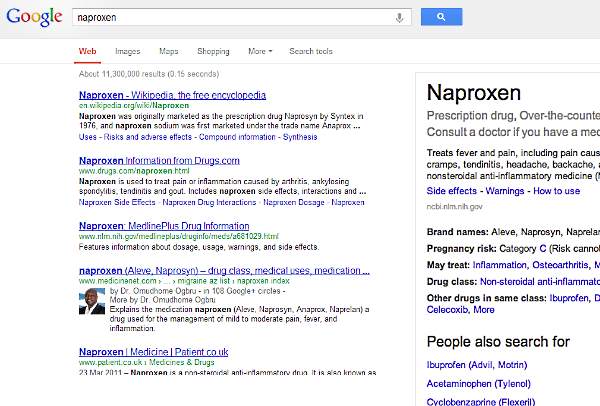Screen dimensions: 600x406
Task: Click Osteoarthritis under May treat
Action: coord(561,265)
